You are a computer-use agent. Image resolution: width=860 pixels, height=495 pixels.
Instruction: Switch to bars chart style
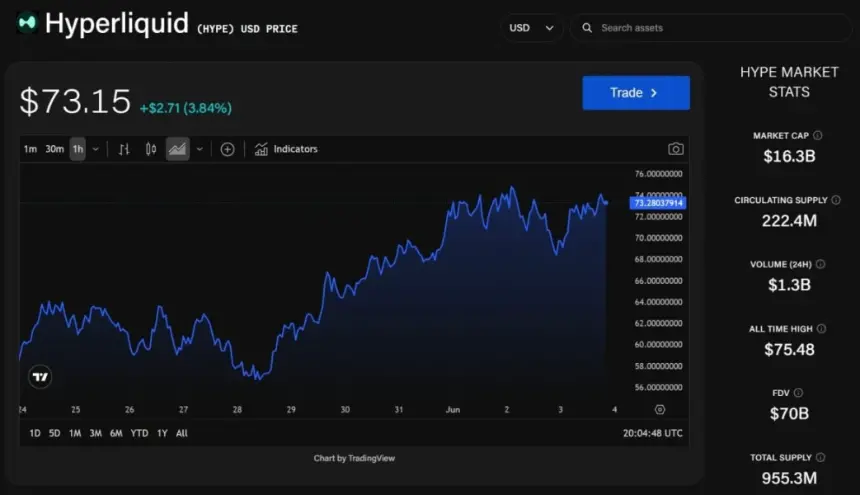(x=124, y=149)
